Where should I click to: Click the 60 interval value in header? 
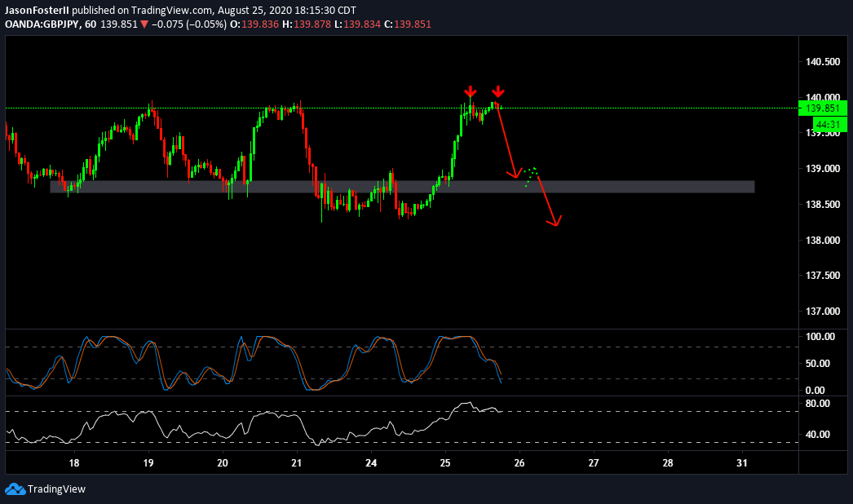point(91,24)
